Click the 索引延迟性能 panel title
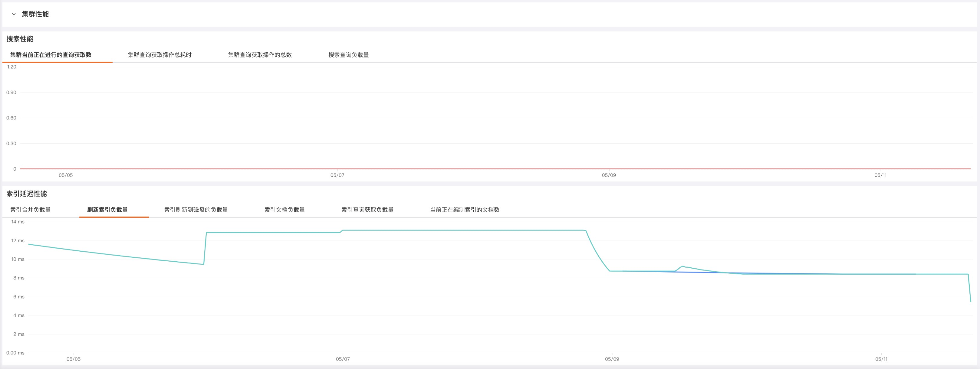 [x=27, y=194]
